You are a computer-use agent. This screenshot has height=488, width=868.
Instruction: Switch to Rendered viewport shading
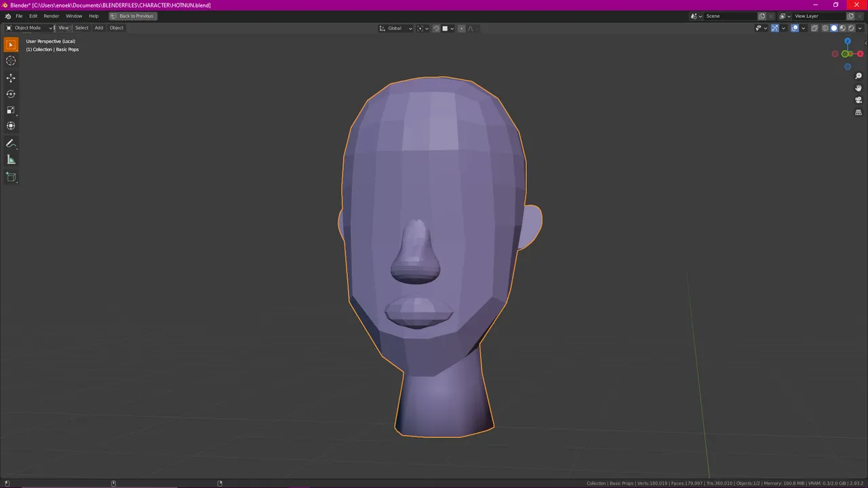851,28
